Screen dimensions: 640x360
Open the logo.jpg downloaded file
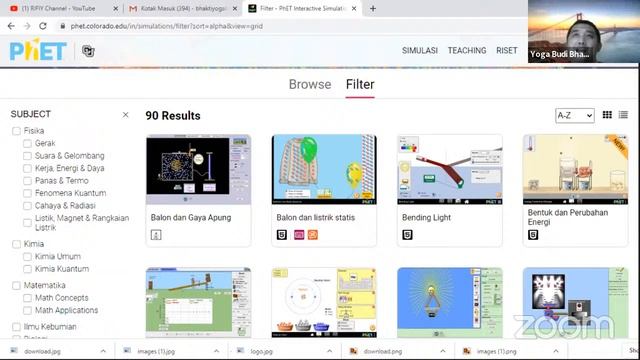261,351
